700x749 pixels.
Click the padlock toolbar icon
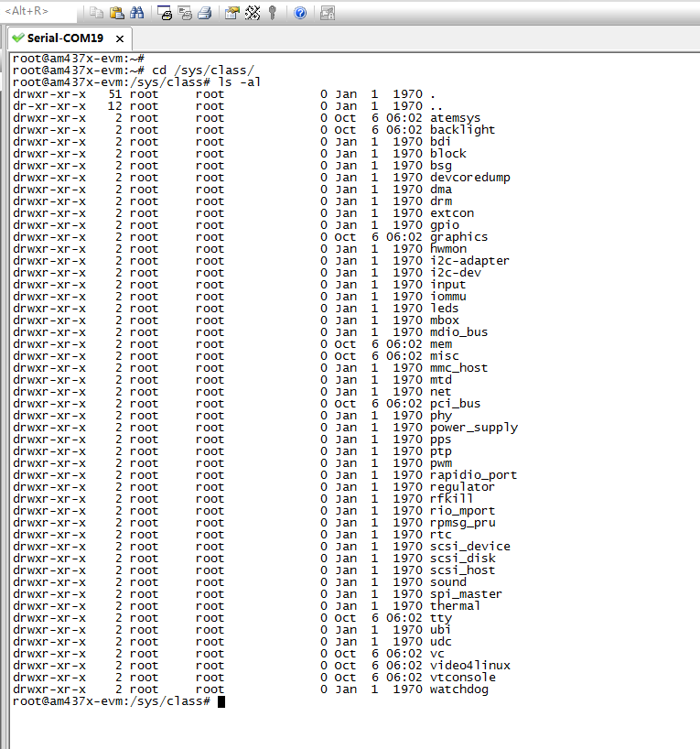point(328,13)
